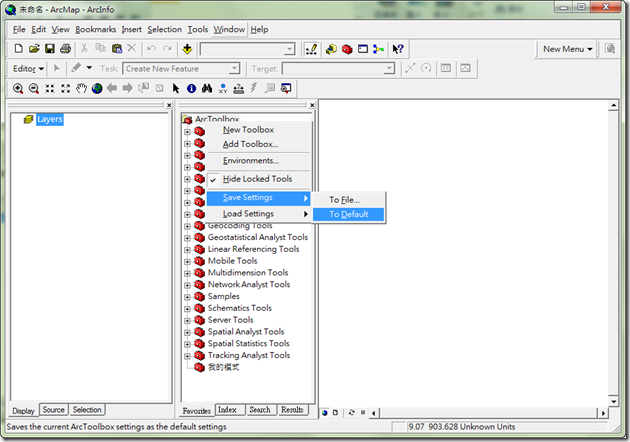Choose To File... submenu entry

click(348, 200)
